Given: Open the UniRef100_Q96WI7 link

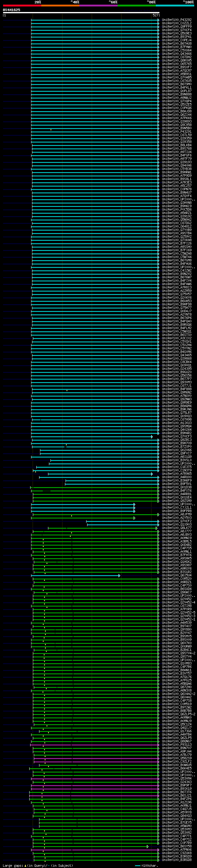Looking at the screenshot, I should pyautogui.click(x=176, y=592).
